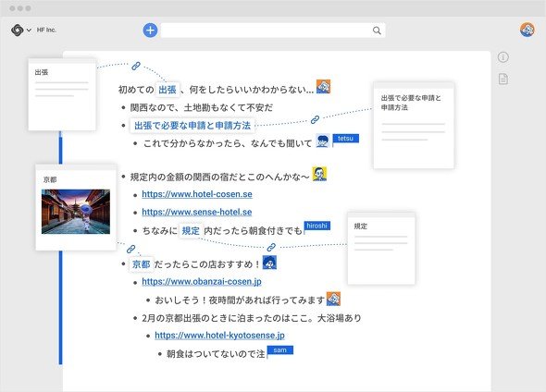
Task: Open the workspace logo icon
Action: [17, 30]
